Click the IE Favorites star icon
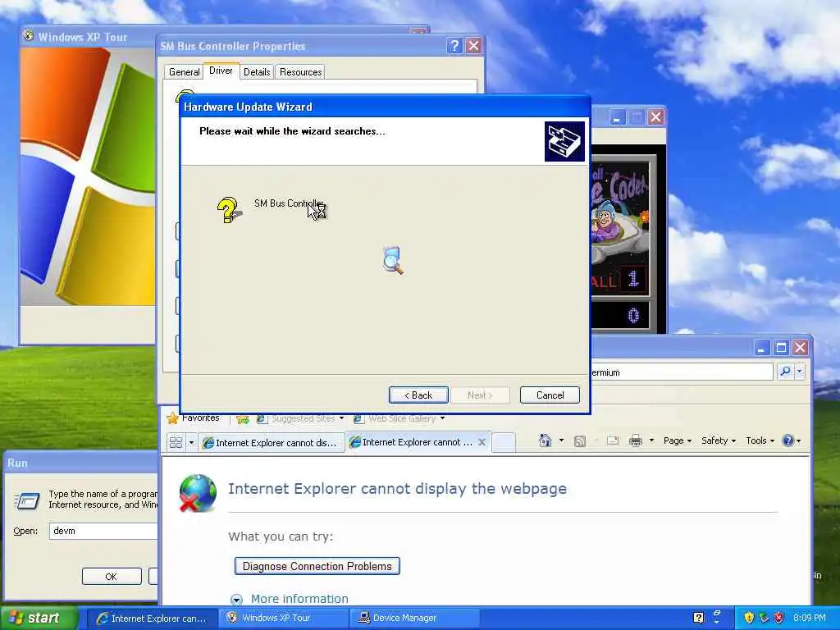Viewport: 840px width, 630px height. pos(172,418)
